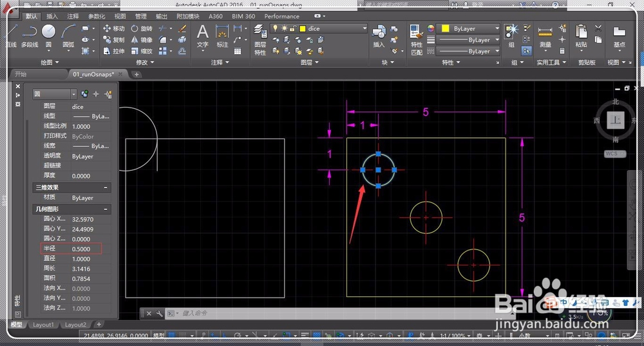Image resolution: width=644 pixels, height=346 pixels.
Task: Toggle layer on/off lightbulb for dice
Action: (275, 28)
